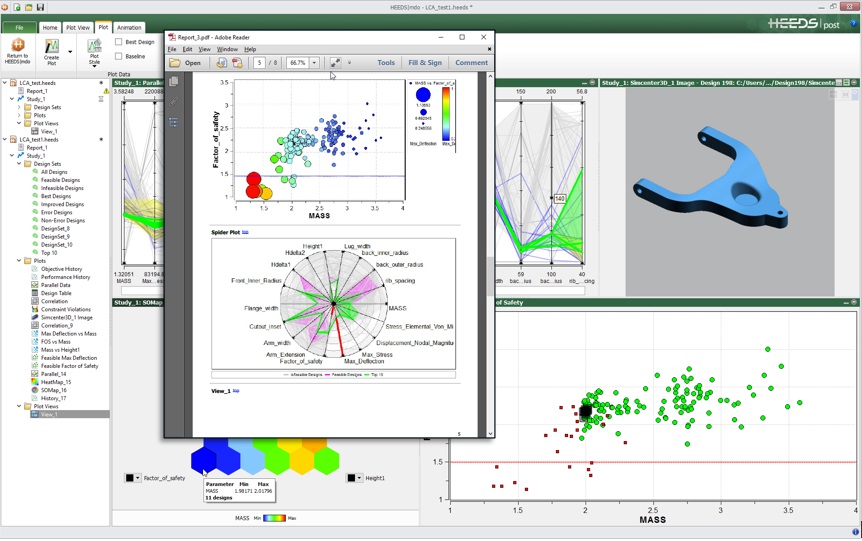
Task: Click Adobe Reader bookmarks sidebar icon
Action: (174, 122)
